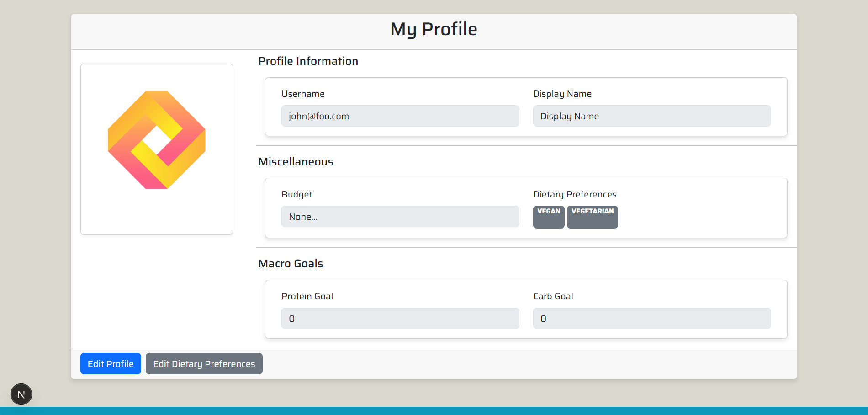Click the Edit Profile button

(110, 363)
